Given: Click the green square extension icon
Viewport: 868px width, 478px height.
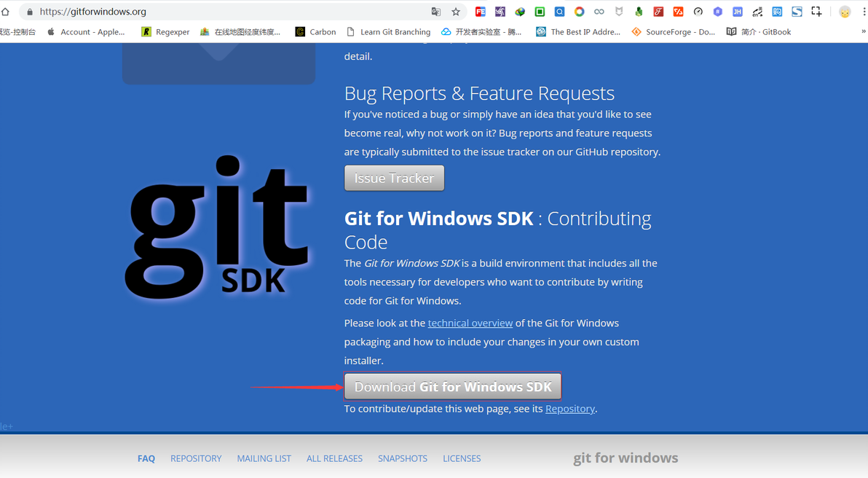Looking at the screenshot, I should point(540,12).
